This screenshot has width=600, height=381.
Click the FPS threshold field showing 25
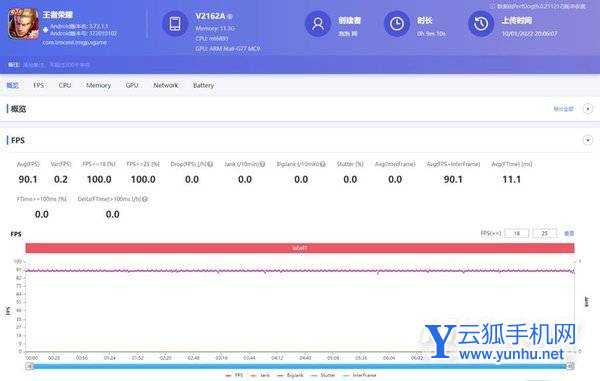(545, 233)
